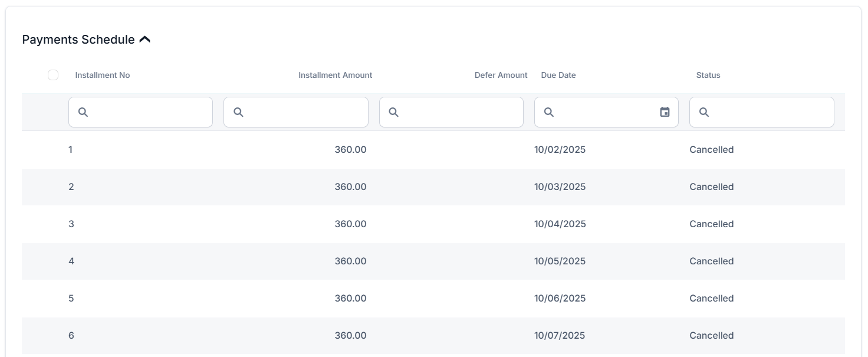This screenshot has height=357, width=868.
Task: Click the search icon in Status filter
Action: click(x=704, y=112)
